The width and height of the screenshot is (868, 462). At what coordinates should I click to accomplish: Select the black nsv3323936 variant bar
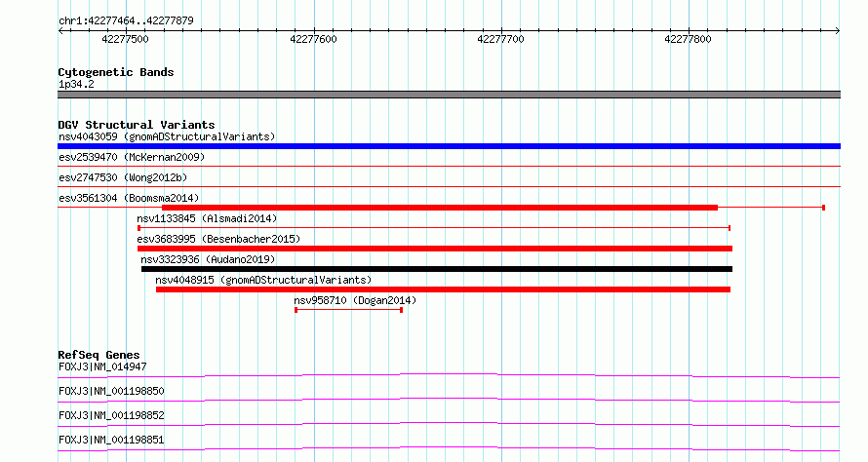[437, 269]
